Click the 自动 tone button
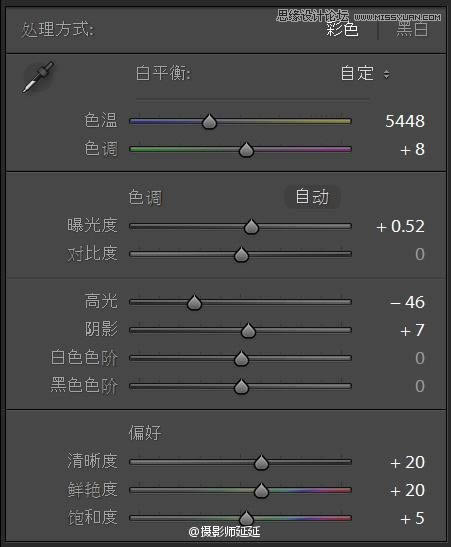The image size is (451, 547). (x=312, y=197)
